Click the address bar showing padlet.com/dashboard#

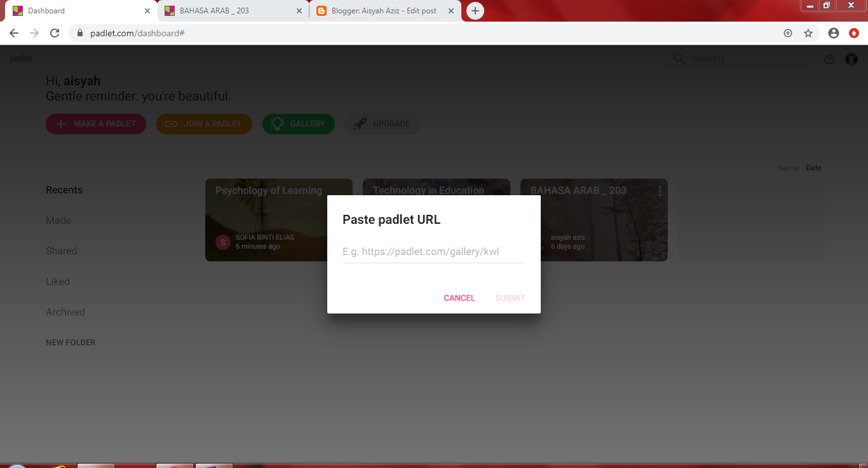(x=426, y=33)
